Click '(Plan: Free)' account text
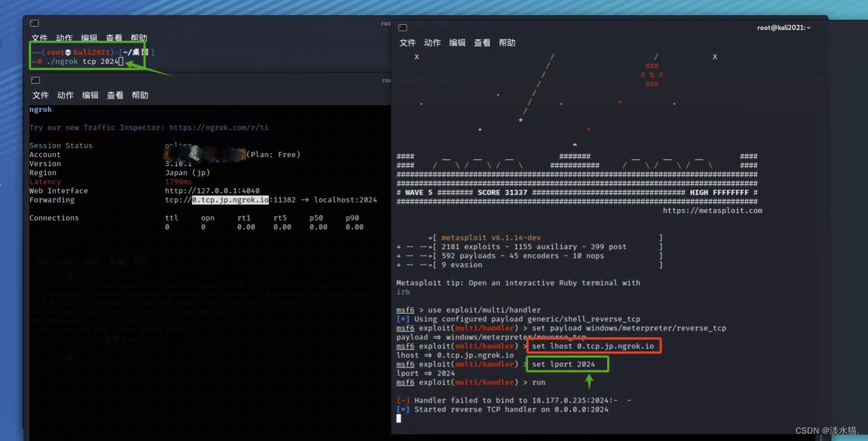This screenshot has height=441, width=868. point(274,155)
